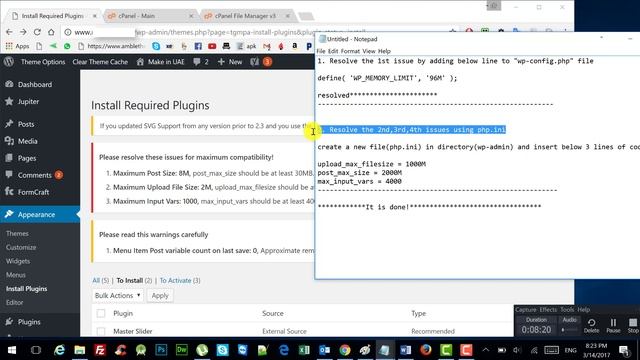Delete the current recording
The image size is (640, 360).
click(591, 325)
